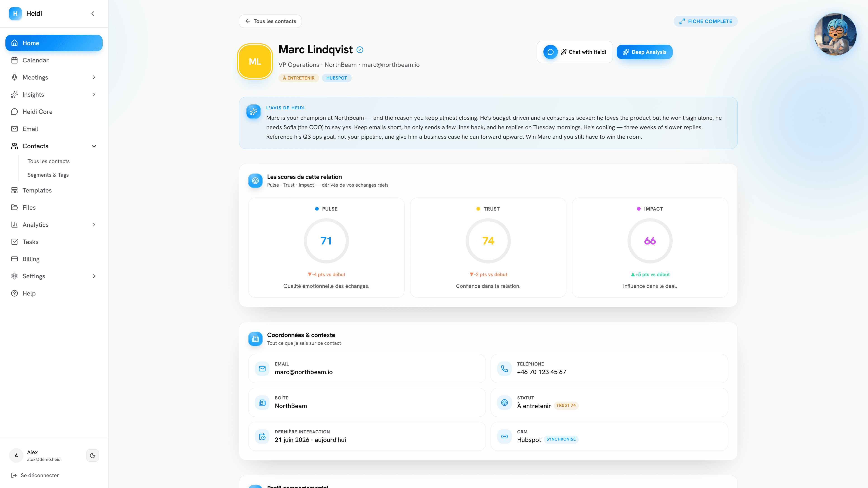Image resolution: width=868 pixels, height=488 pixels.
Task: Open the Help section
Action: [54, 294]
